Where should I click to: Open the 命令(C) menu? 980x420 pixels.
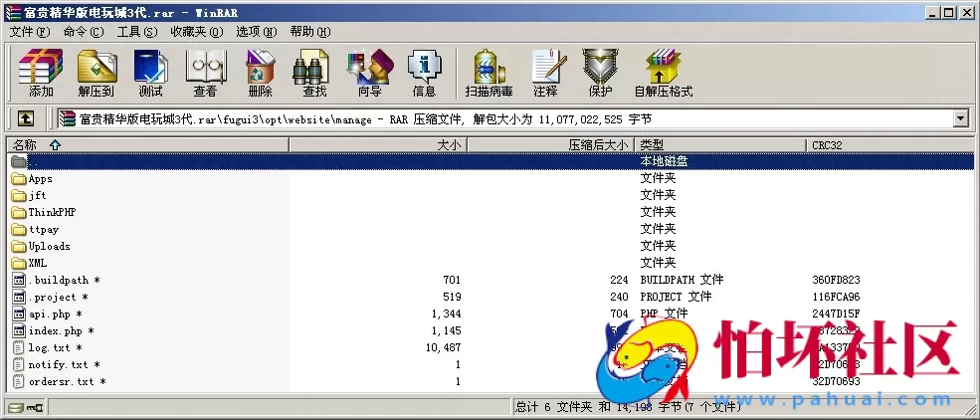[x=84, y=32]
